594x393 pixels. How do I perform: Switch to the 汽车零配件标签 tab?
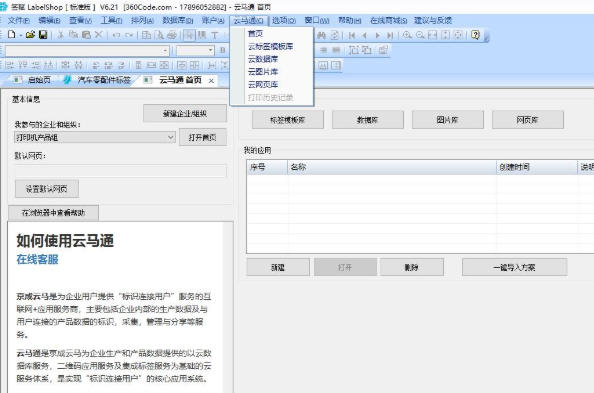pyautogui.click(x=98, y=80)
